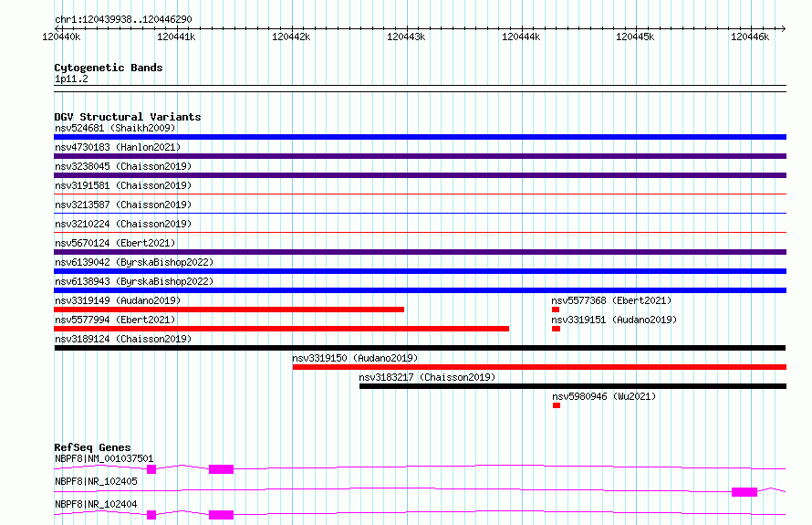This screenshot has width=812, height=525.
Task: Open variant nsv4730183 (Hanlon2021) label
Action: (118, 147)
